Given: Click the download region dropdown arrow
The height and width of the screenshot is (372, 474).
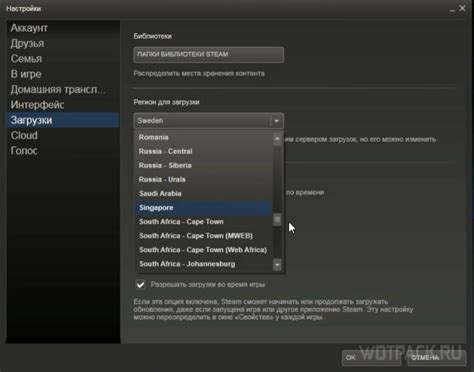Looking at the screenshot, I should pyautogui.click(x=277, y=121).
